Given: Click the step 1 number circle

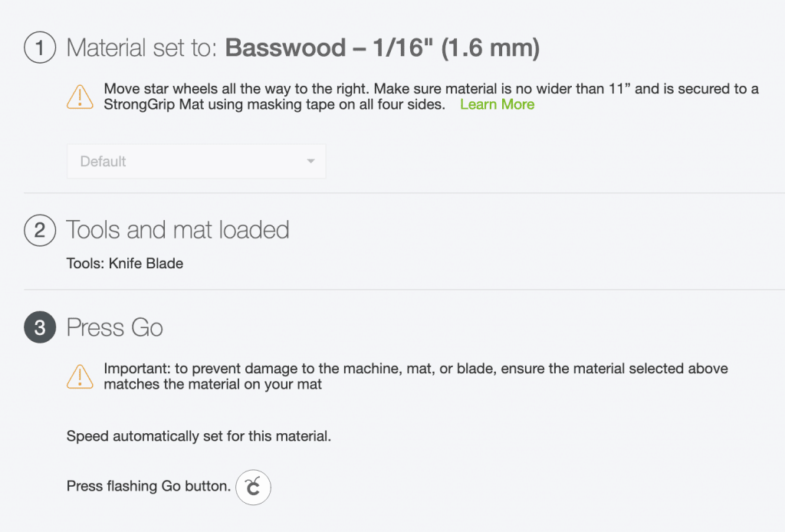Looking at the screenshot, I should point(40,49).
